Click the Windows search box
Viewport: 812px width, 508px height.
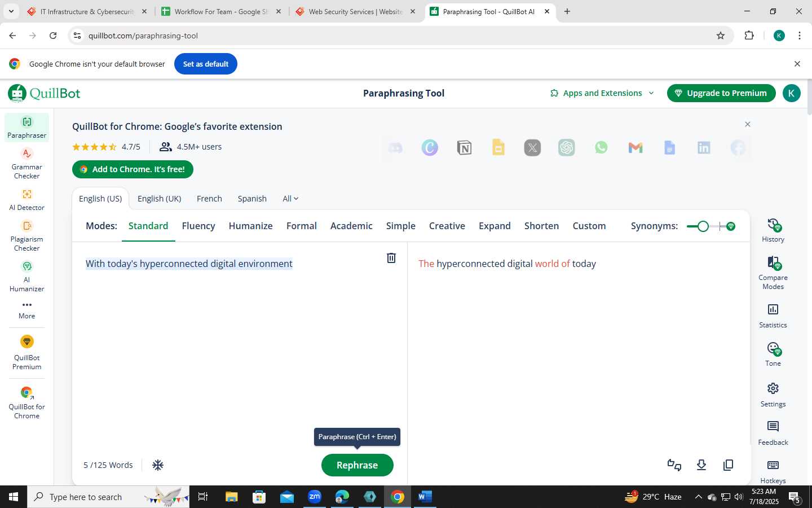108,497
